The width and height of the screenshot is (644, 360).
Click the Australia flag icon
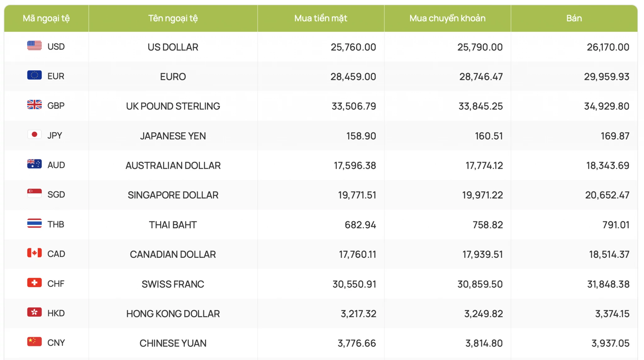pos(34,164)
